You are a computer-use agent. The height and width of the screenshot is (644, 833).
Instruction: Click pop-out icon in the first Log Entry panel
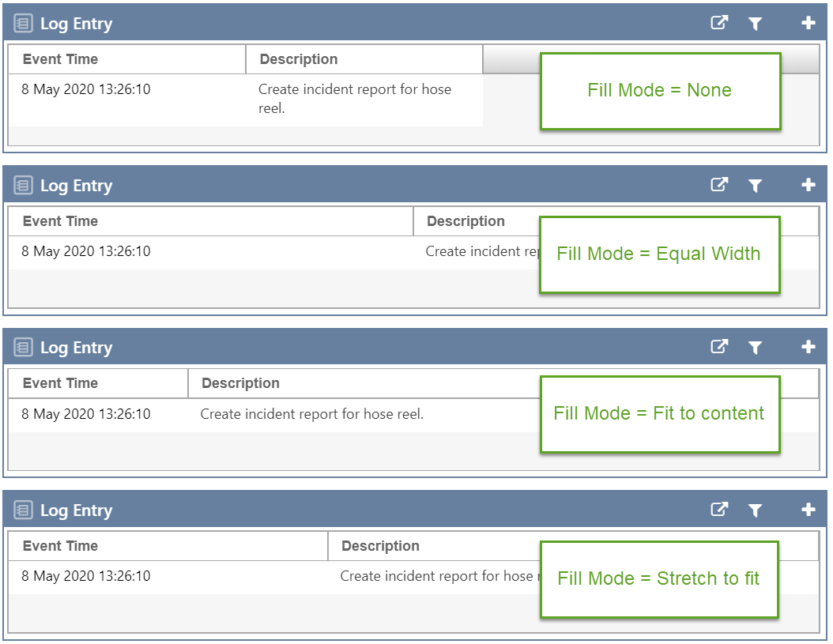click(x=718, y=23)
